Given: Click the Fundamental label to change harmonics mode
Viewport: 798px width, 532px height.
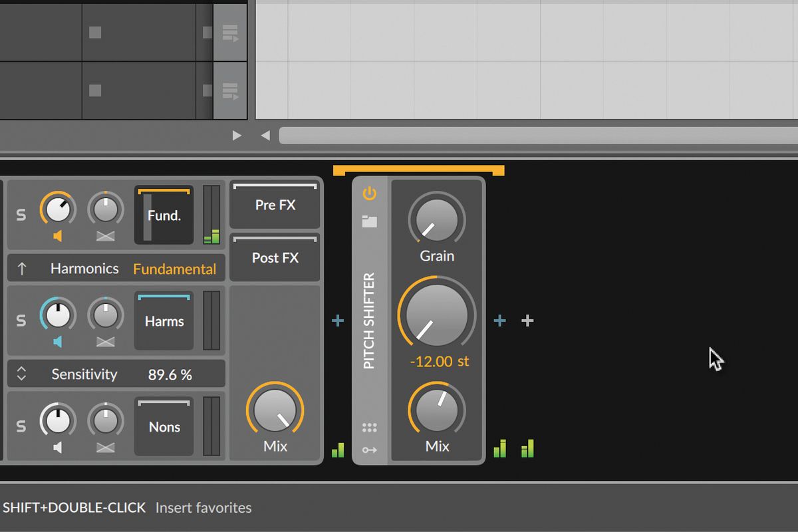Looking at the screenshot, I should point(175,268).
